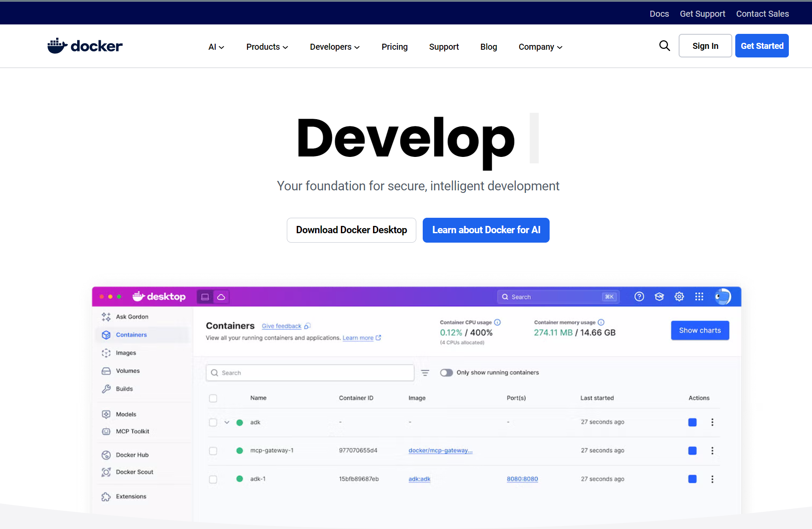Open Docs in the top bar
Screen dimensions: 812x529
point(659,14)
